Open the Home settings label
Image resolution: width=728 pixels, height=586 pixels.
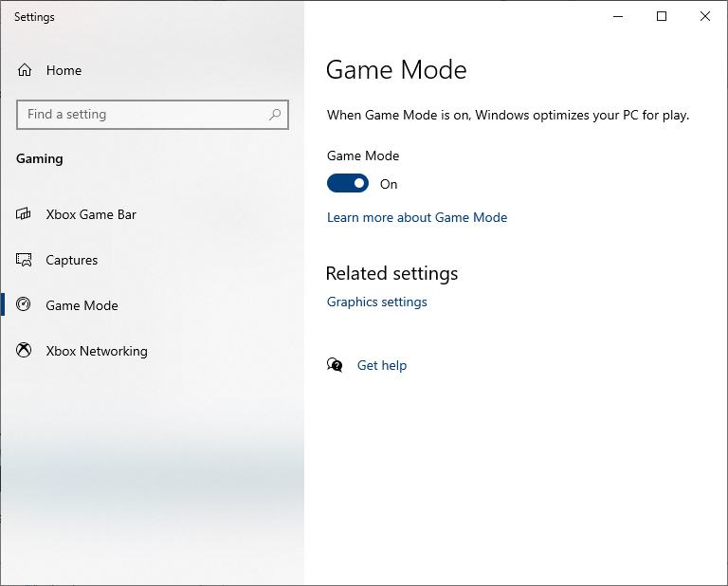point(64,70)
